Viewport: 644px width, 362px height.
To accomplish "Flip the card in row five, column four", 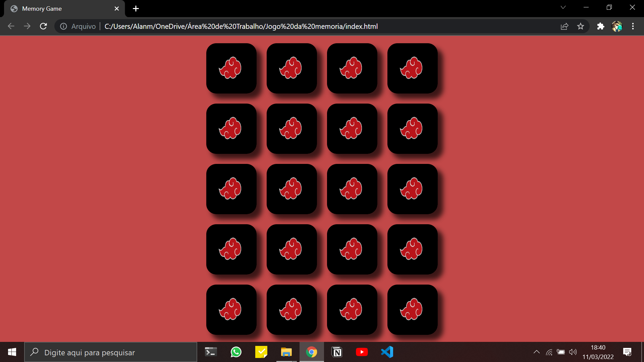I will 413,310.
